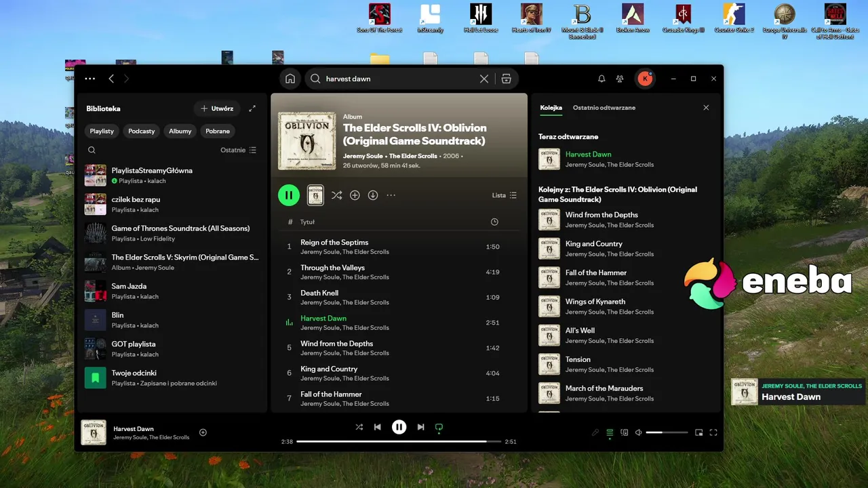Open the miniplayer icon

[x=698, y=432]
